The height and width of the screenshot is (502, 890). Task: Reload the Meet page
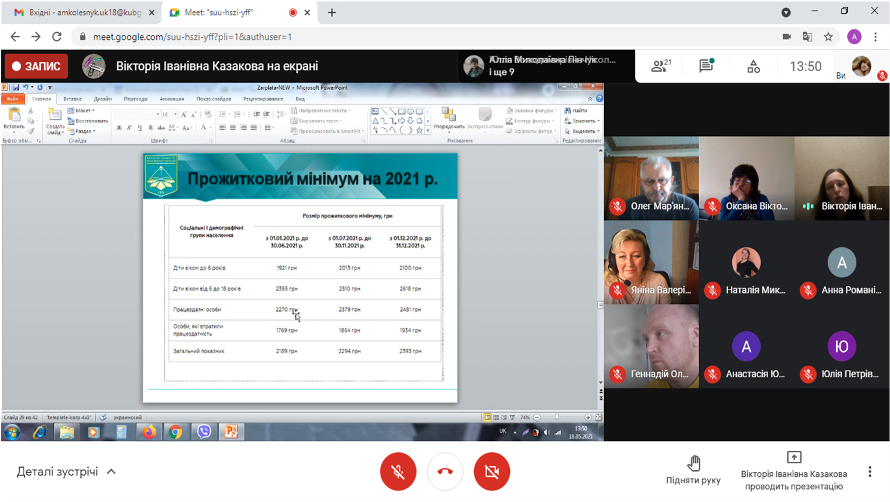tap(58, 37)
